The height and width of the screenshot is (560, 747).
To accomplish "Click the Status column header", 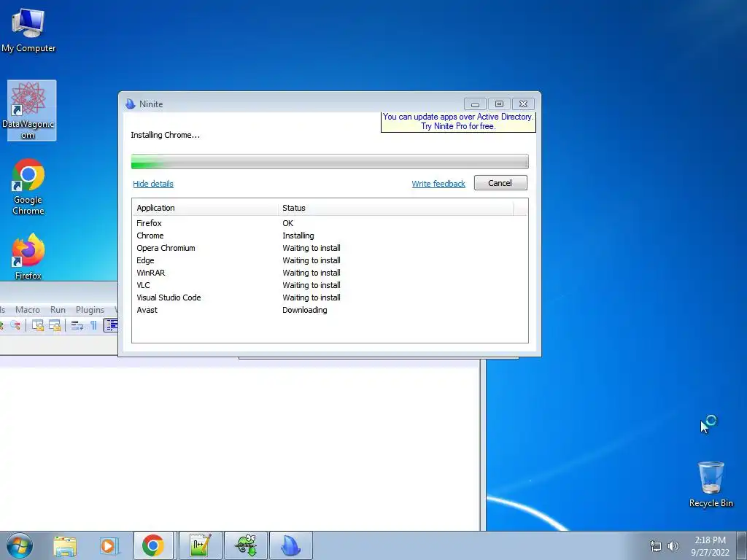I will tap(396, 208).
